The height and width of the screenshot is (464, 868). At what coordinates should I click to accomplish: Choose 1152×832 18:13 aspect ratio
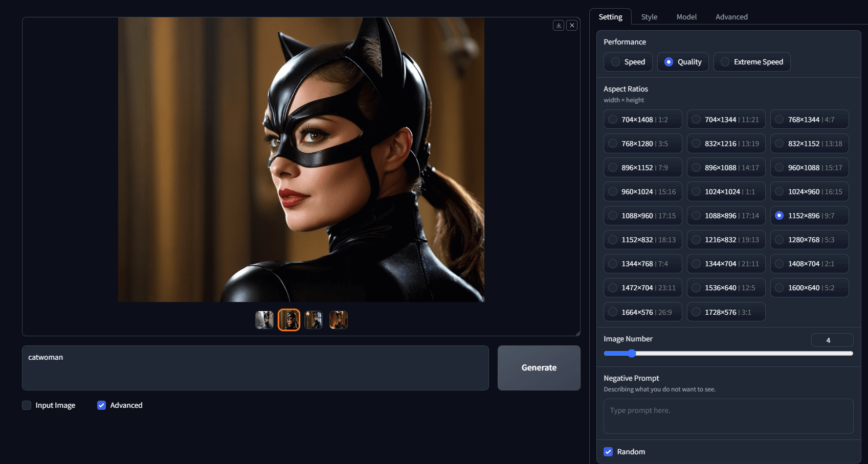pos(643,240)
